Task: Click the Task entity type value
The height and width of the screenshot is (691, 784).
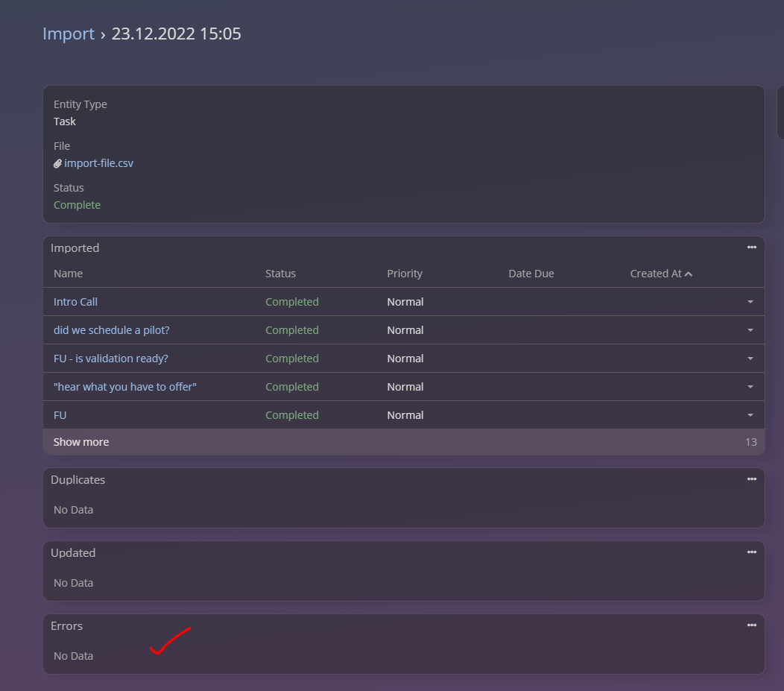Action: click(x=65, y=122)
